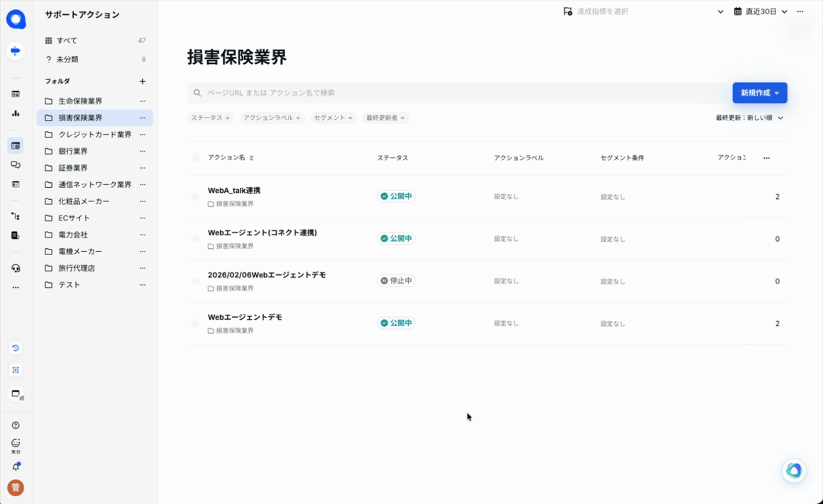823x504 pixels.
Task: Select すべて in the sidebar
Action: [94, 40]
